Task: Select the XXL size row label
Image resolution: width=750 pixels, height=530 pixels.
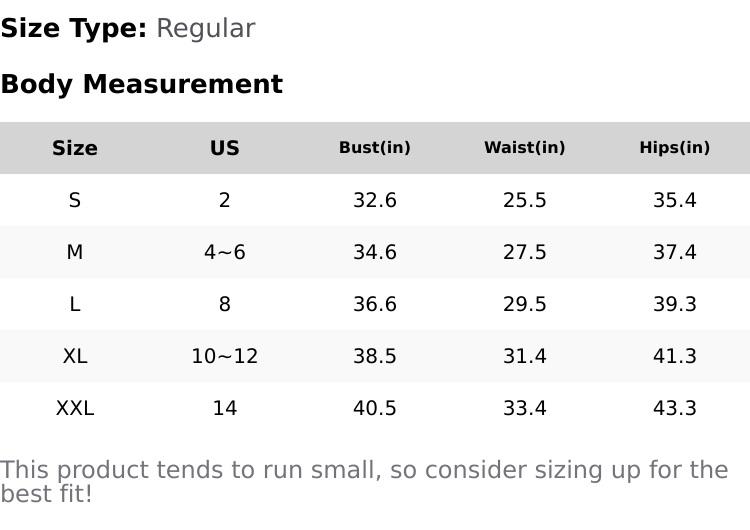Action: 75,408
